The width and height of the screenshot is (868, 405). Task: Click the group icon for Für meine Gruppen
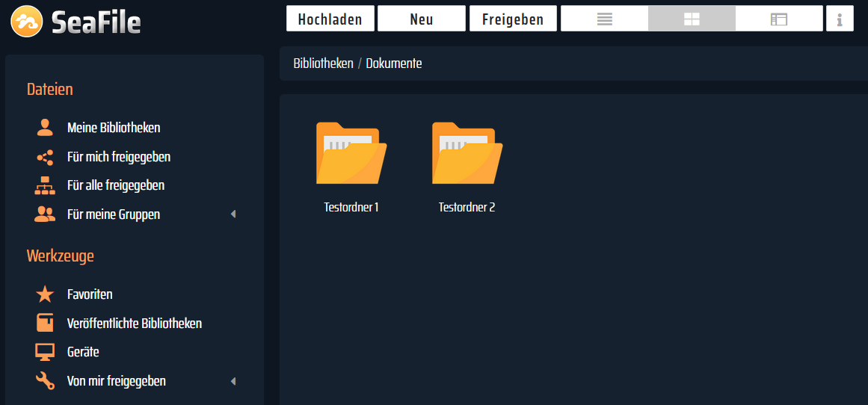[x=45, y=214]
